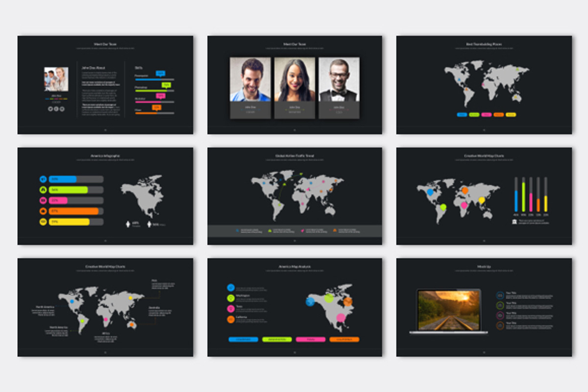The width and height of the screenshot is (588, 392).
Task: Click the green pill label under the Thanksgiving Places map
Action: point(474,115)
